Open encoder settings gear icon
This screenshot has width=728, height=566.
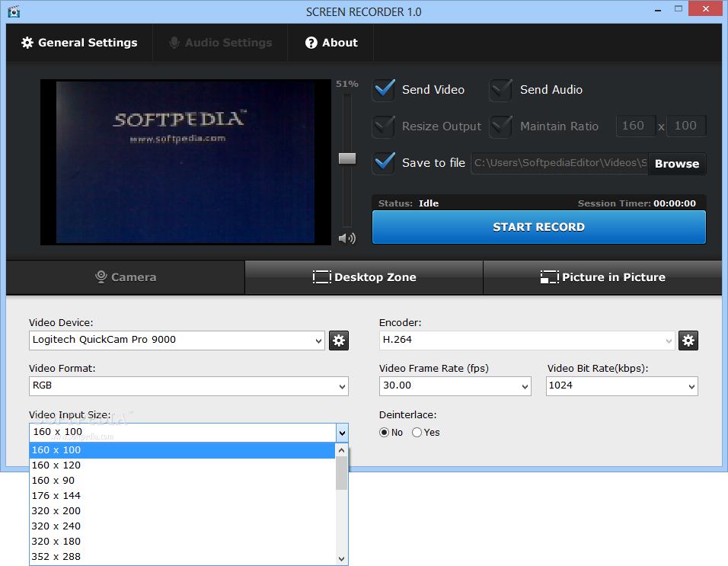coord(688,341)
